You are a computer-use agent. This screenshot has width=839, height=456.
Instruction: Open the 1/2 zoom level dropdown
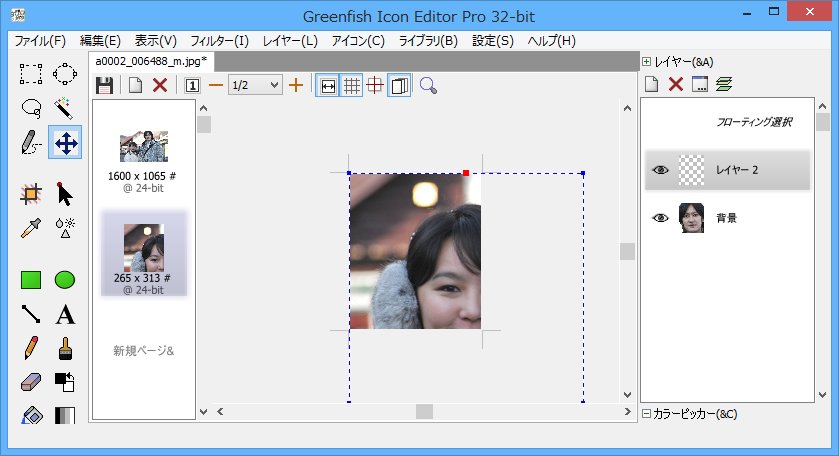(x=255, y=86)
